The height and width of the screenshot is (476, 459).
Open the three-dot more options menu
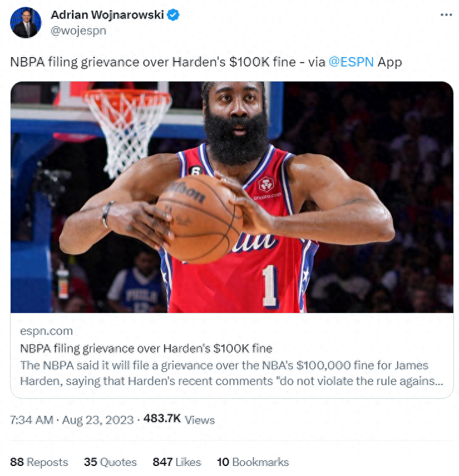[446, 14]
